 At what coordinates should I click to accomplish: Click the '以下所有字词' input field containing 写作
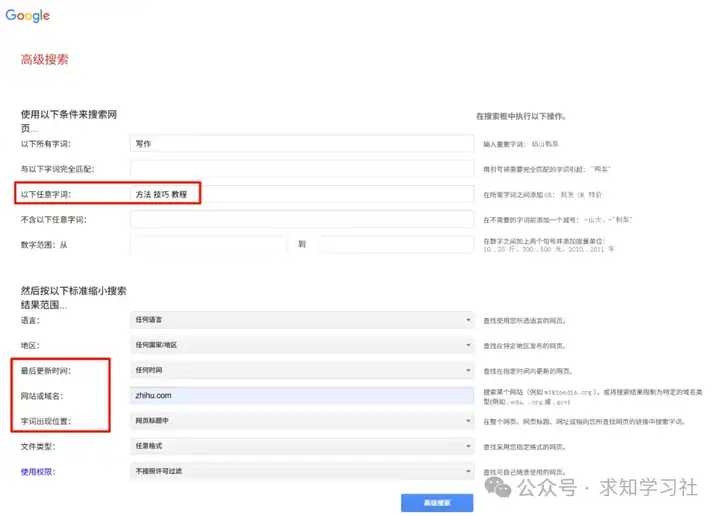(x=302, y=144)
